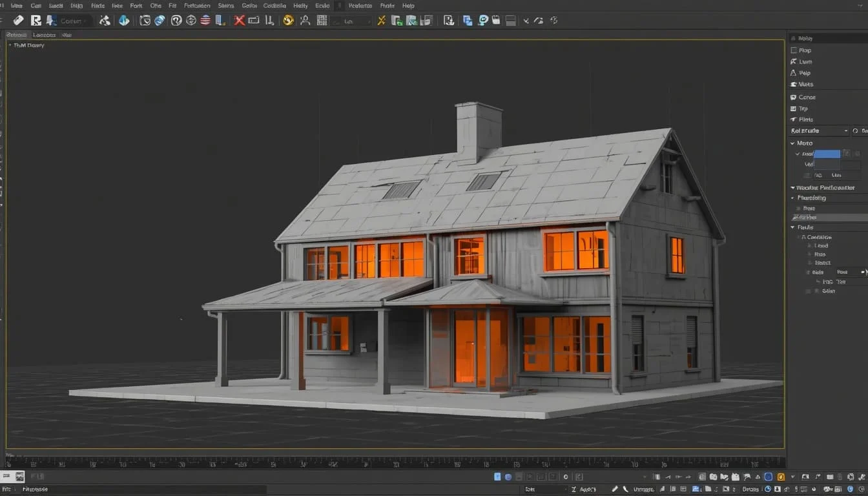
Task: Click the yellow crossed-tools toolbar icon
Action: 382,21
